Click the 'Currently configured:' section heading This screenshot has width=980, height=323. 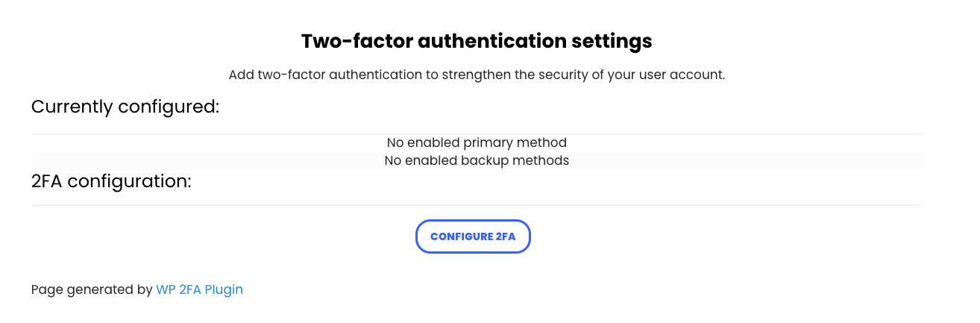(x=125, y=107)
